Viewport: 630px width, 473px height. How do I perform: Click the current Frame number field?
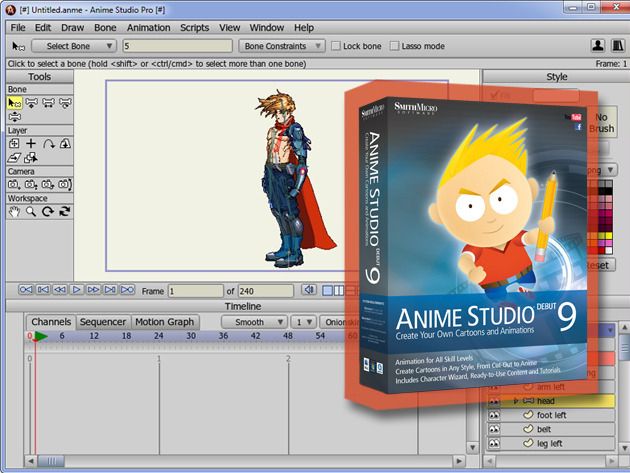click(195, 291)
